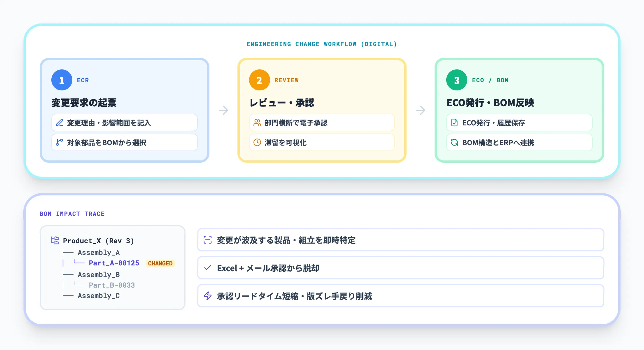Select the sync icon beside BOM構造とERPへ連携
The height and width of the screenshot is (350, 644).
(454, 143)
